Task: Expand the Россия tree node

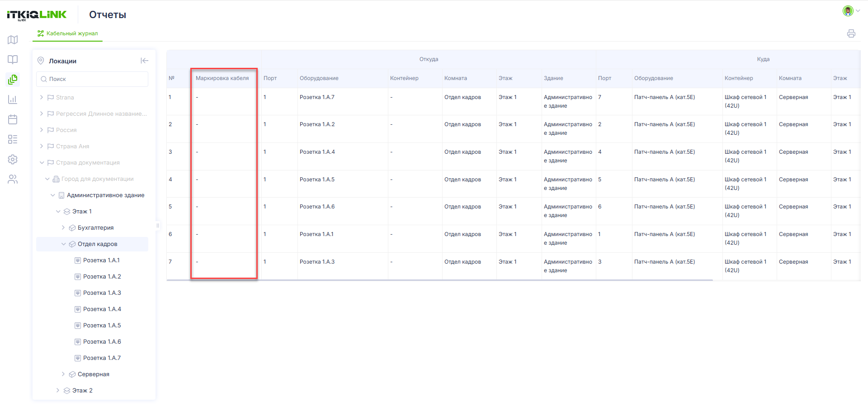Action: pos(42,130)
